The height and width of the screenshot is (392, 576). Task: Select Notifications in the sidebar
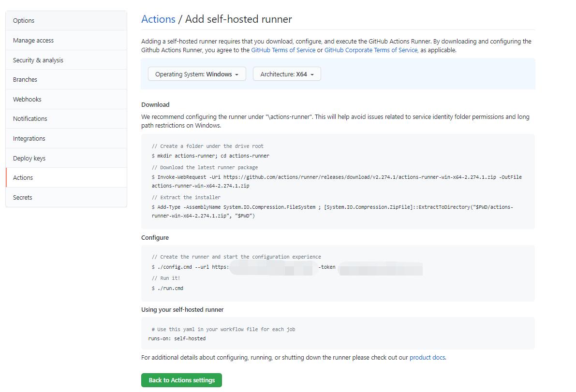coord(66,119)
